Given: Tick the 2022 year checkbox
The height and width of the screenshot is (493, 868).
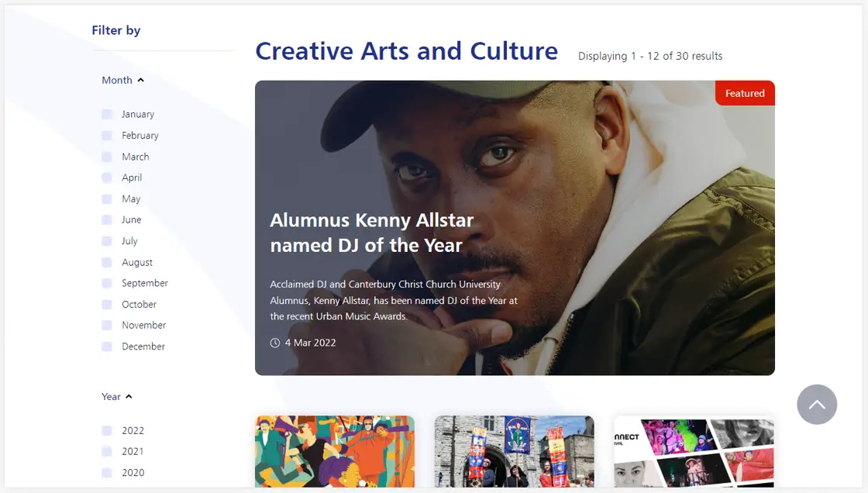Looking at the screenshot, I should 107,430.
